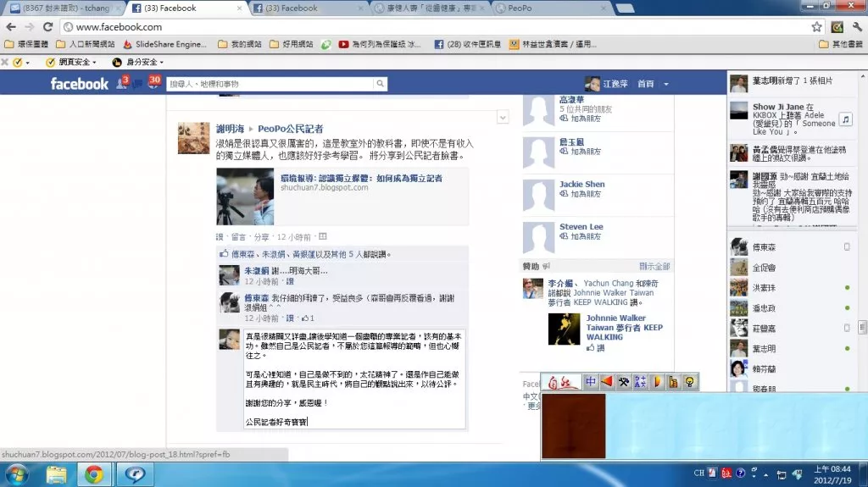The width and height of the screenshot is (868, 487).
Task: Open friend requests icon showing badge 3
Action: [122, 83]
